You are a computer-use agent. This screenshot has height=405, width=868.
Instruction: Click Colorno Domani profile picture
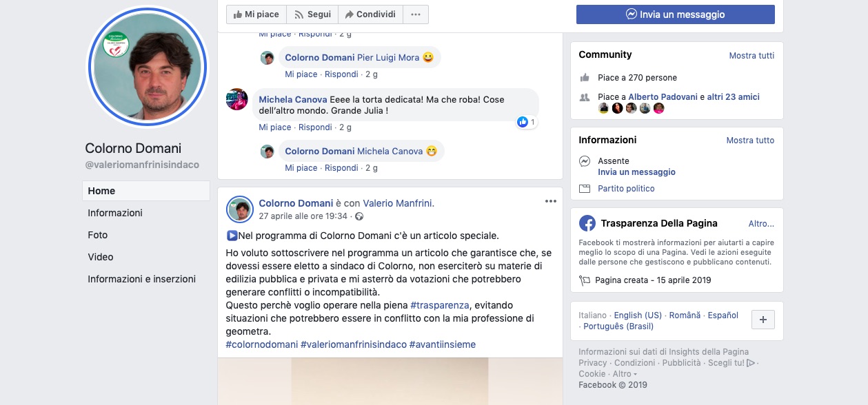(x=147, y=69)
